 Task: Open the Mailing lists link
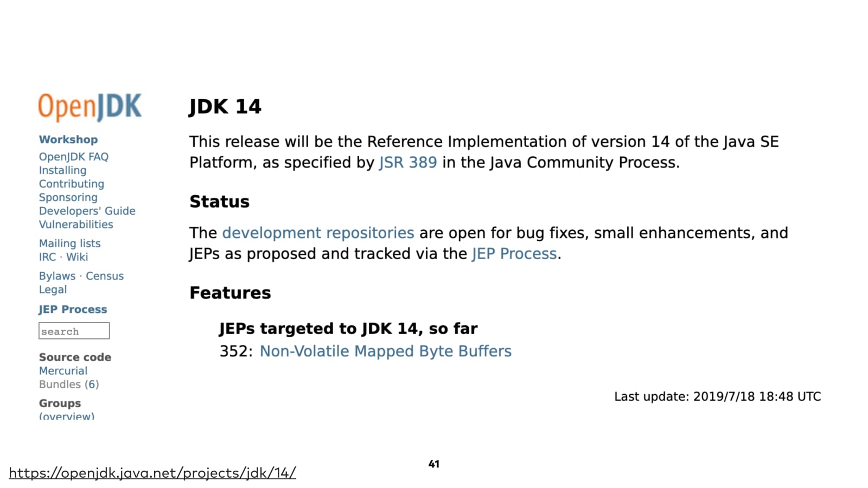[69, 243]
